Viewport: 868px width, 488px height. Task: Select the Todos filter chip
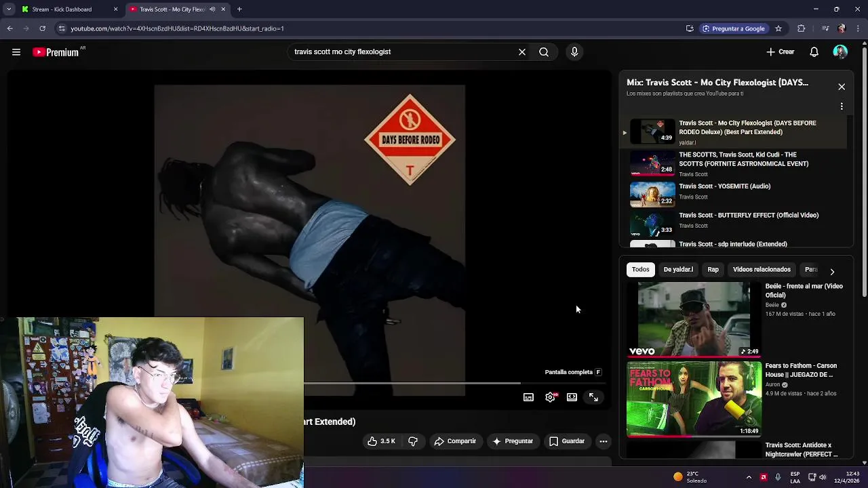641,270
